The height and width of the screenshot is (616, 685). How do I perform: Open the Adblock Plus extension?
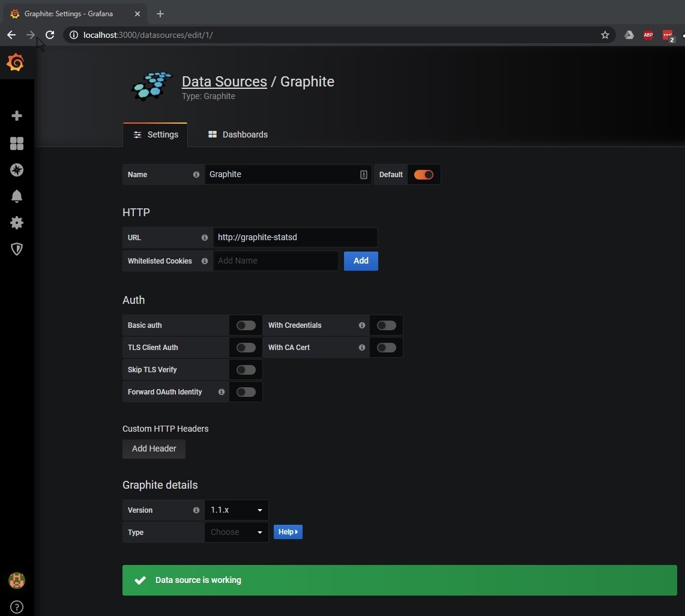pyautogui.click(x=648, y=35)
